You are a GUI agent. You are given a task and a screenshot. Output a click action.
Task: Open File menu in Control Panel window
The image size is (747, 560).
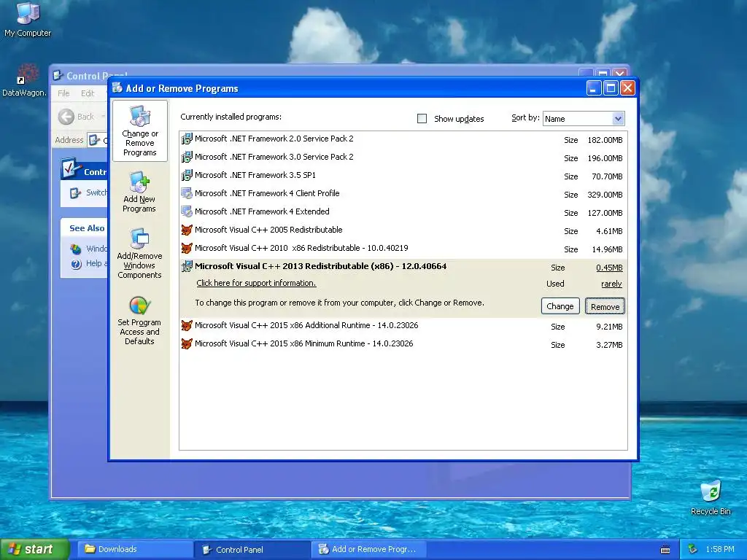point(63,93)
